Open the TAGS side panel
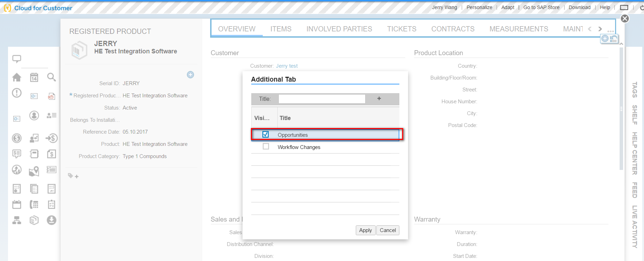Viewport: 644px width, 261px height. click(x=635, y=90)
